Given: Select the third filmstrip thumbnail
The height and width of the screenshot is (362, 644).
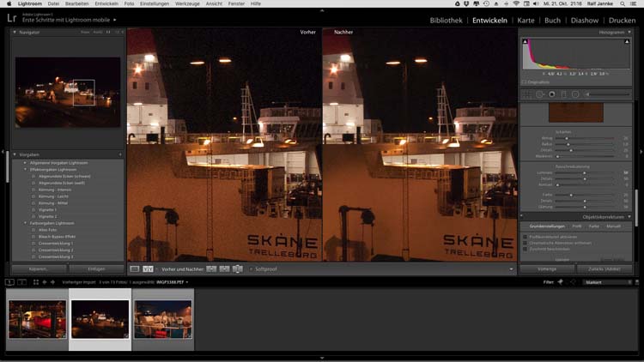Looking at the screenshot, I should coord(163,319).
